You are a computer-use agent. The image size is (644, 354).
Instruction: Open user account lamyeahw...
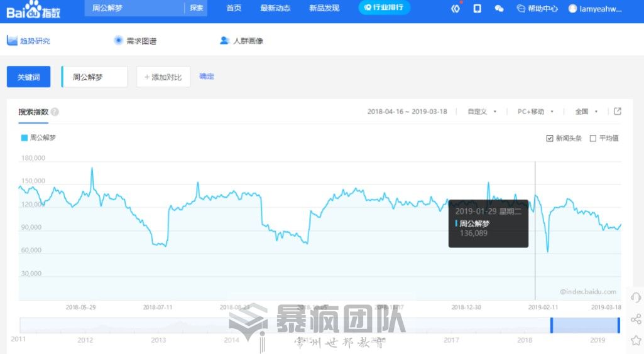click(595, 9)
